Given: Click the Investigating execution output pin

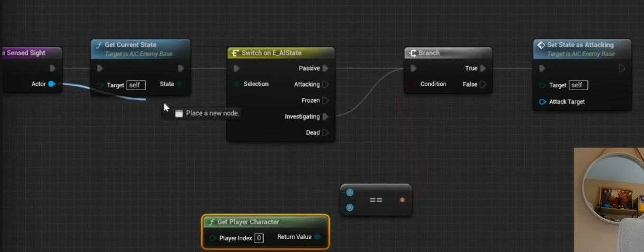Looking at the screenshot, I should pyautogui.click(x=325, y=117).
